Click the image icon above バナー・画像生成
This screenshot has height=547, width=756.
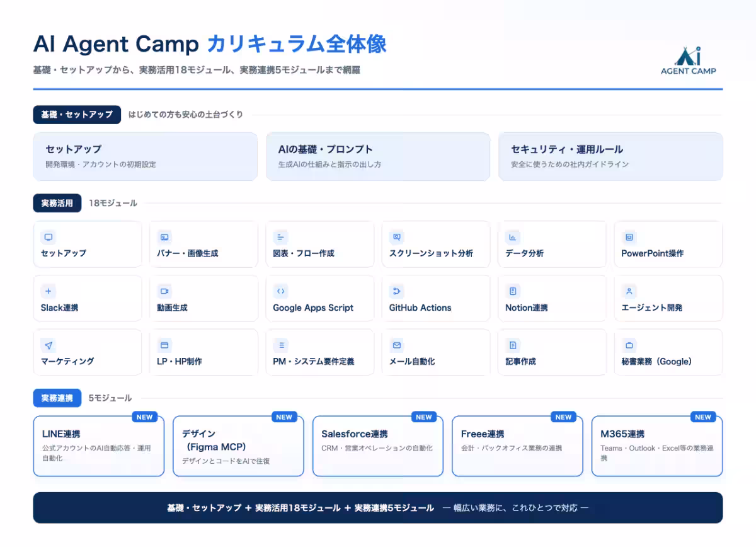pos(164,237)
